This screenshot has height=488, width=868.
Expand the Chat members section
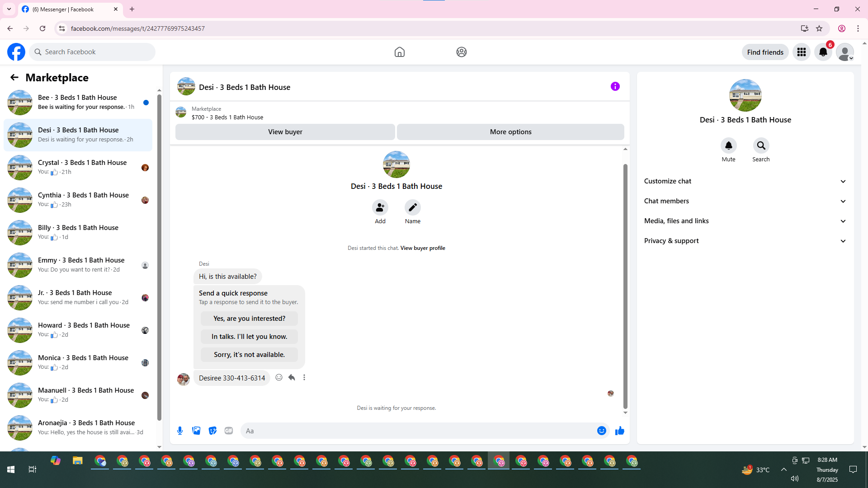[x=745, y=201]
